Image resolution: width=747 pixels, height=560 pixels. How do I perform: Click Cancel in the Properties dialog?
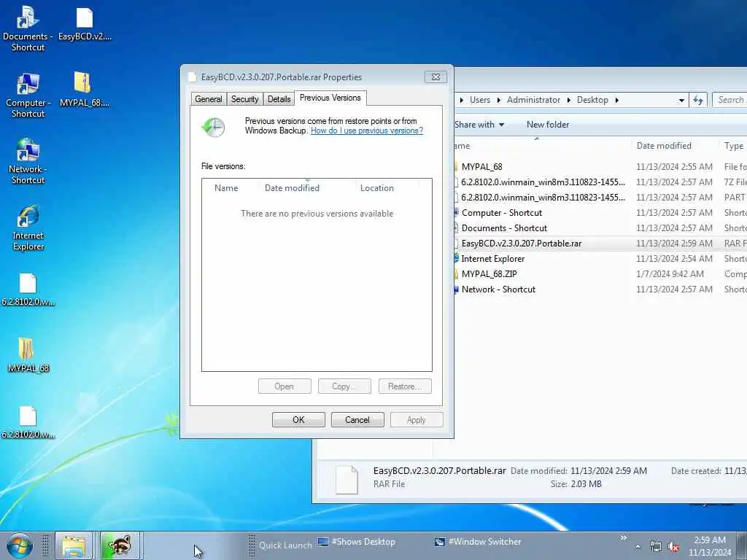click(357, 419)
